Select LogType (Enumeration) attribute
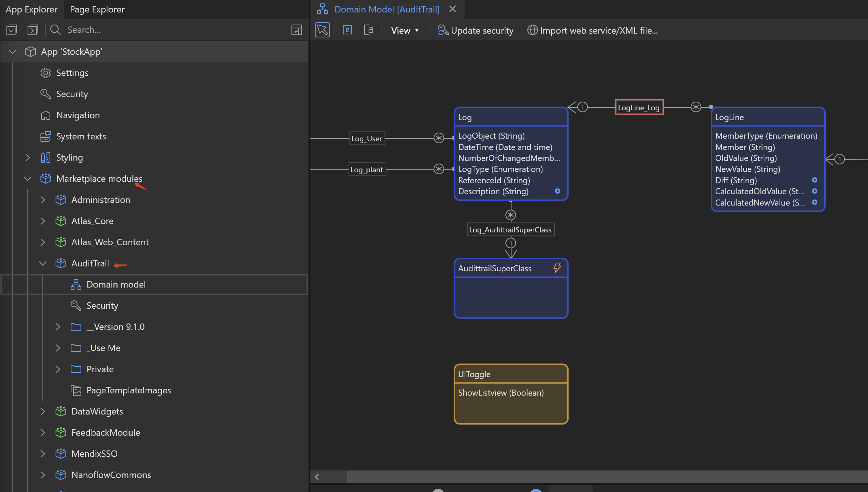868x492 pixels. [501, 169]
